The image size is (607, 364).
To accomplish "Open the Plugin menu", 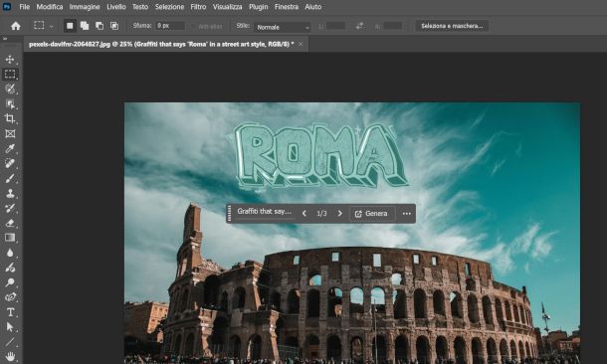I will click(258, 7).
